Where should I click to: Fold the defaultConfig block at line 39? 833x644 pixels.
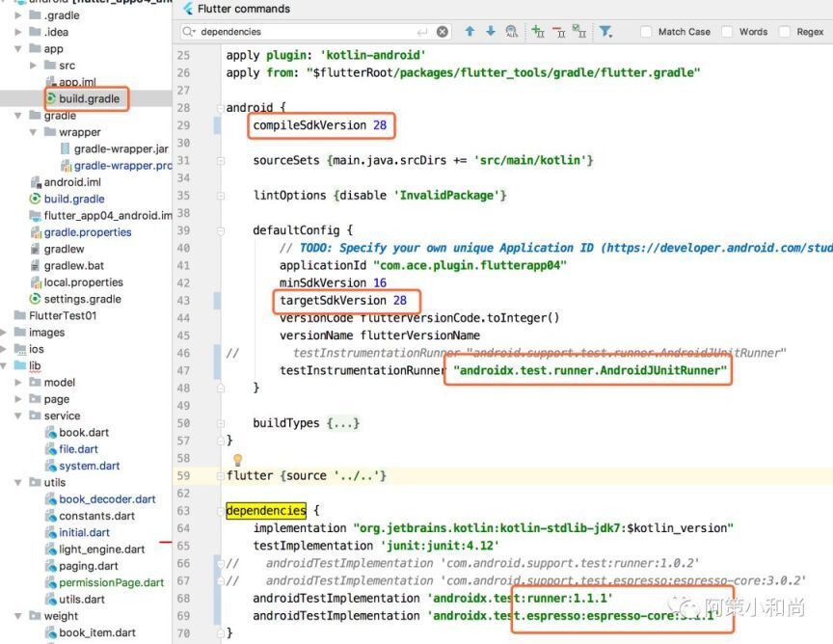tap(221, 230)
